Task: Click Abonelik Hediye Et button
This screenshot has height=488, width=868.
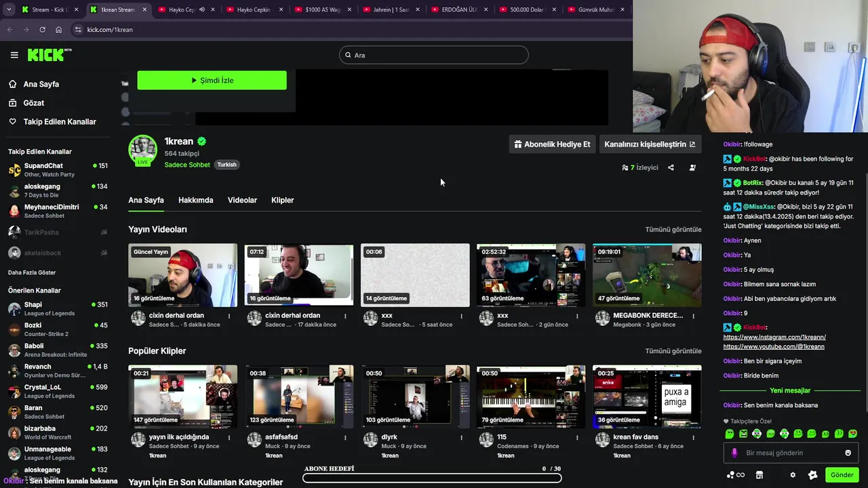Action: coord(551,144)
